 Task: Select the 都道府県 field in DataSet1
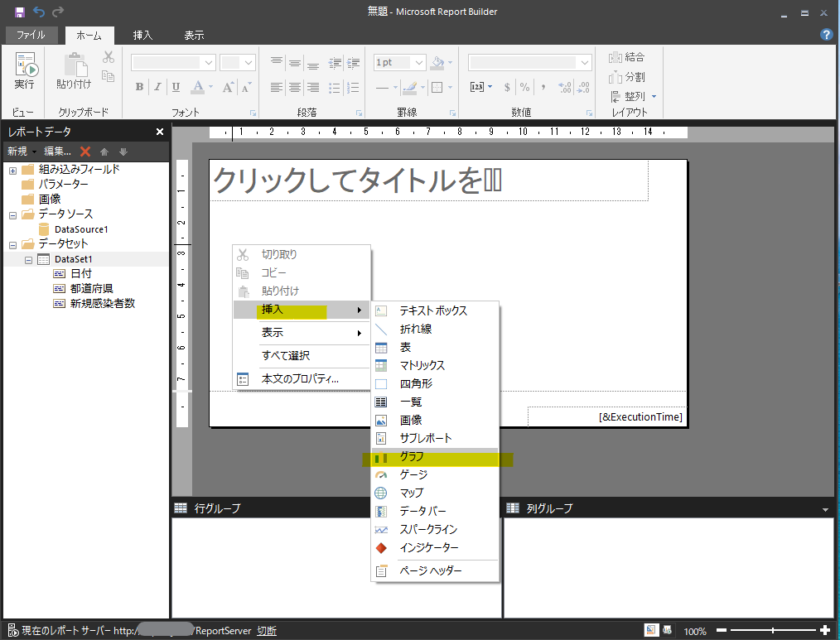[92, 289]
